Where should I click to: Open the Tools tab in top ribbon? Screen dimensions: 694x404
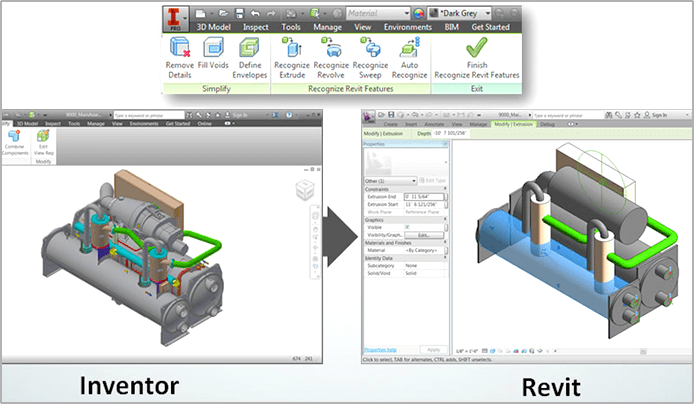click(x=291, y=27)
